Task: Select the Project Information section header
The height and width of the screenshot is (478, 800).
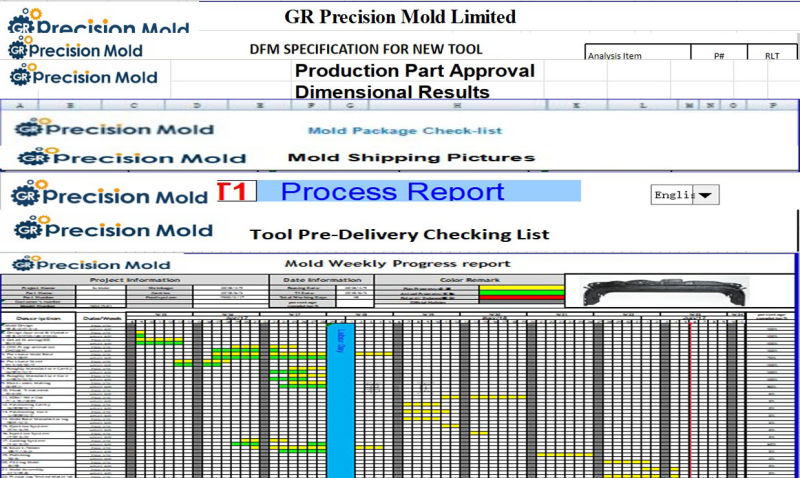Action: pos(135,280)
